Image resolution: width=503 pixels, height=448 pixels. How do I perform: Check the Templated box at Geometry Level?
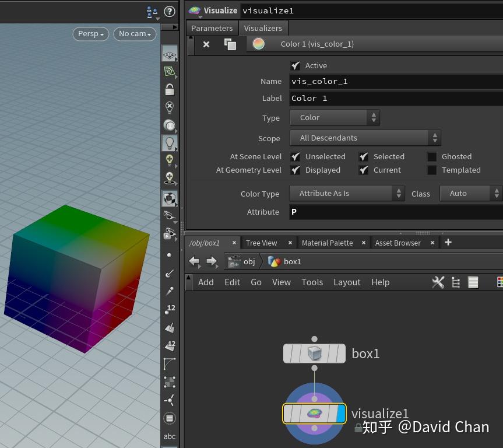pos(431,170)
